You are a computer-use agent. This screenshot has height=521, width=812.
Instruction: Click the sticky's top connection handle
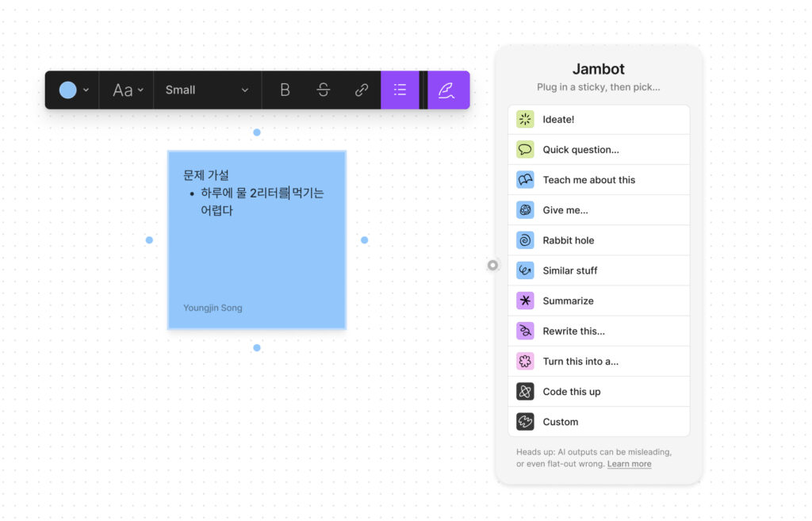pos(257,132)
